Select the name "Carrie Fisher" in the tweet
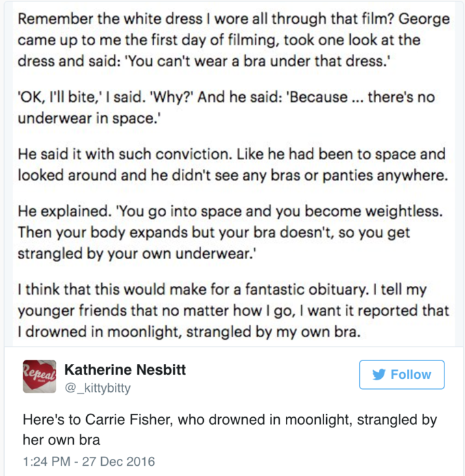This screenshot has height=476, width=465. [129, 419]
